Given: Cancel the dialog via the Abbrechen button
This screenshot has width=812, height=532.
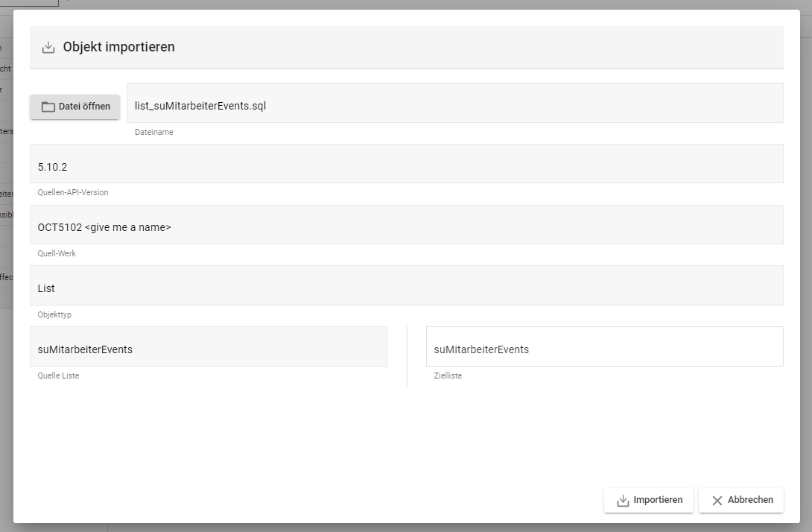Looking at the screenshot, I should coord(741,500).
